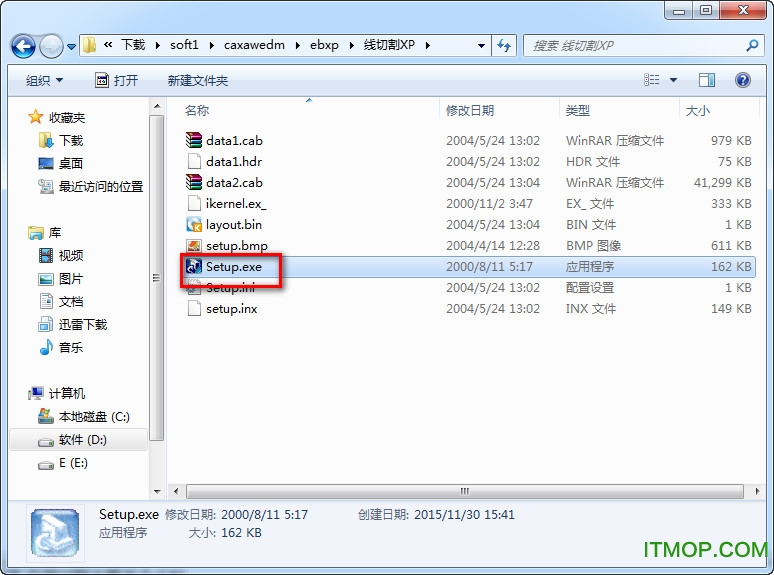The image size is (774, 575).
Task: Click the change view icon
Action: pos(652,79)
